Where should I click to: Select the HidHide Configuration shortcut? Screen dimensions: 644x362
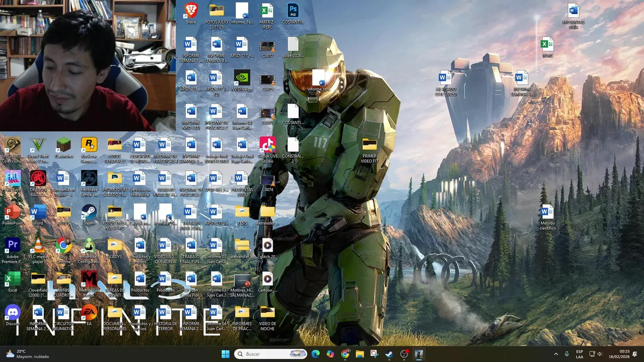89,251
